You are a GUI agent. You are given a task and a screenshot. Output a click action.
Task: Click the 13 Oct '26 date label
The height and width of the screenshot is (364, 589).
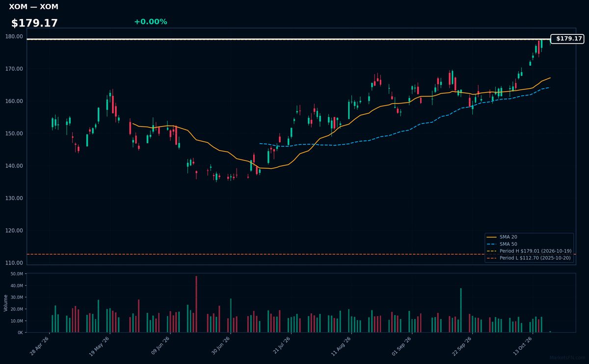[x=523, y=346]
